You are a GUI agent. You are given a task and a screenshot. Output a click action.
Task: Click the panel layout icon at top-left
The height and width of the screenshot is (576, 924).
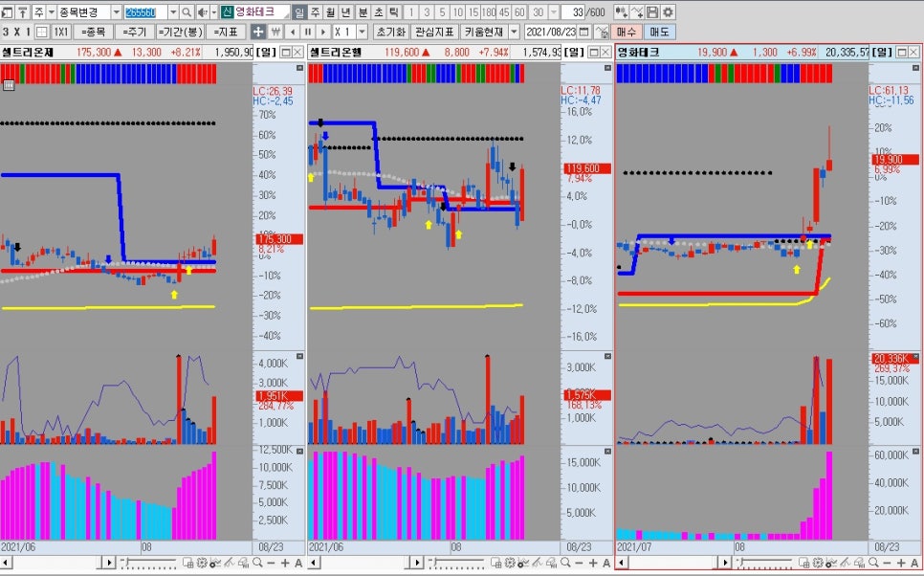click(7, 11)
